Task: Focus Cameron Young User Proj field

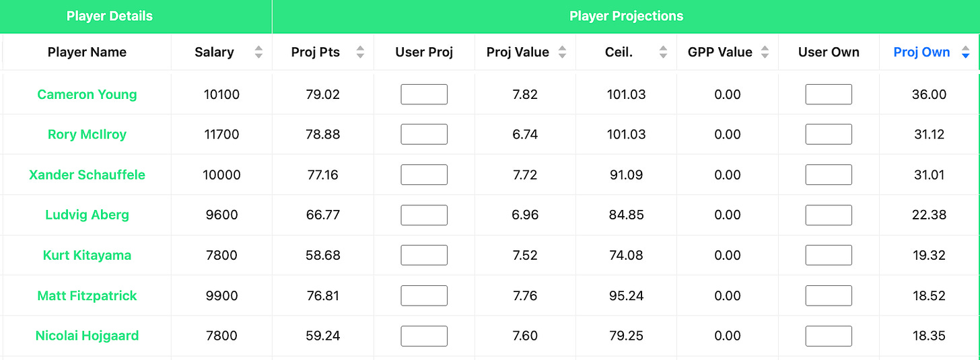Action: pos(424,94)
